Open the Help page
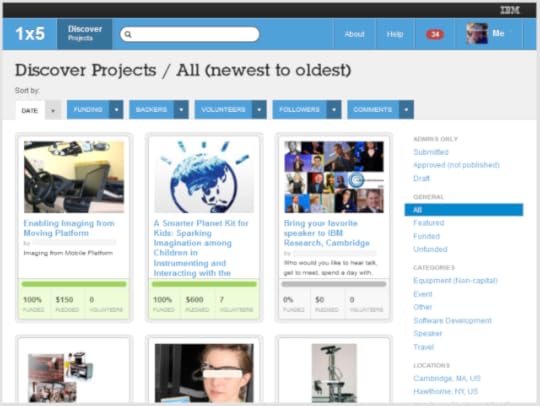 point(395,34)
